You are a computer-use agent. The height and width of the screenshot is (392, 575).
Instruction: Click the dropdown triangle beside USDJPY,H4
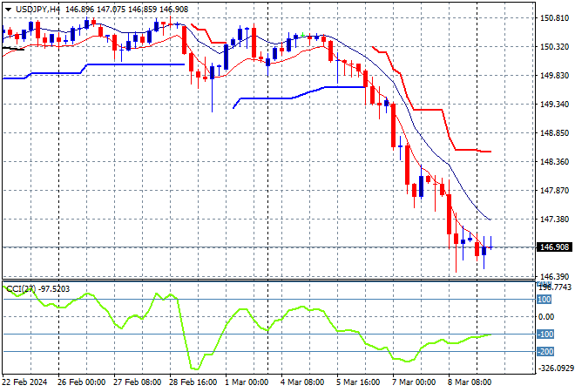(x=8, y=8)
